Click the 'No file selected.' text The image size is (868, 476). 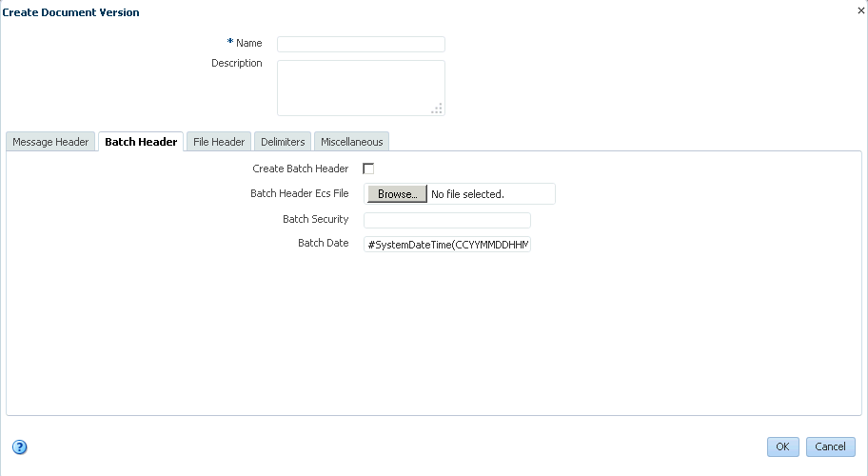(x=467, y=194)
